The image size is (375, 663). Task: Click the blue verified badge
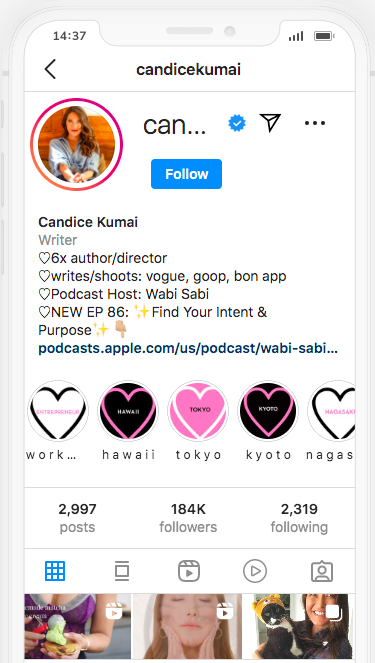point(237,123)
